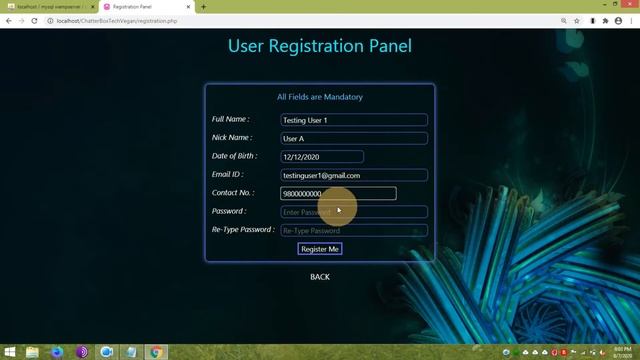The width and height of the screenshot is (640, 360).
Task: Switch to Chrome in the taskbar
Action: coord(156,352)
